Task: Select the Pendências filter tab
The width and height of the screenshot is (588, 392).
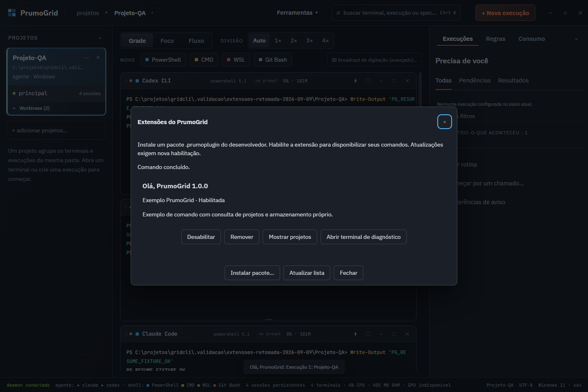Action: [475, 80]
